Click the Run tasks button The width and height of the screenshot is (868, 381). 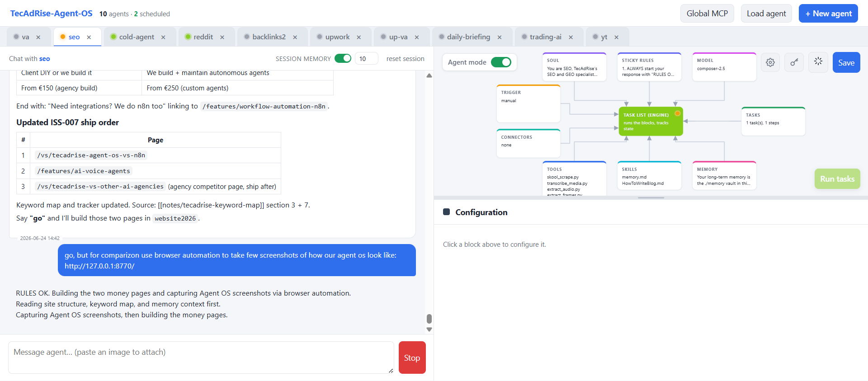pyautogui.click(x=837, y=179)
